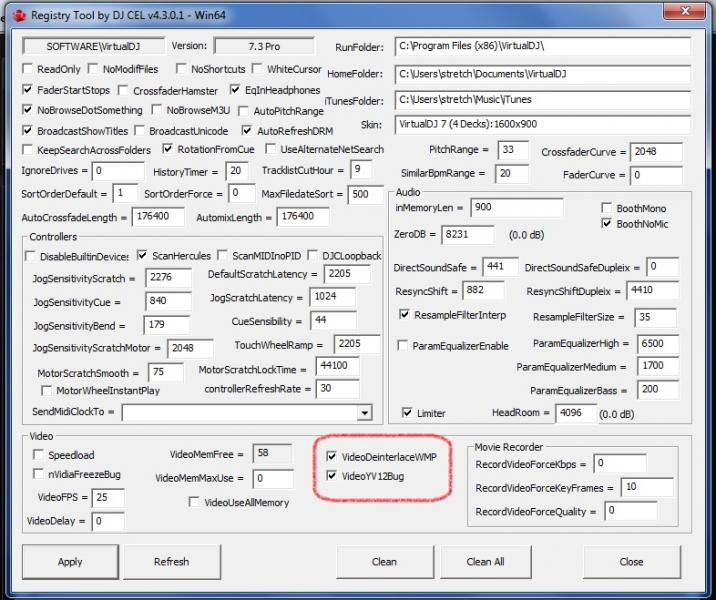Click the Clean All button
This screenshot has width=716, height=600.
click(x=485, y=562)
